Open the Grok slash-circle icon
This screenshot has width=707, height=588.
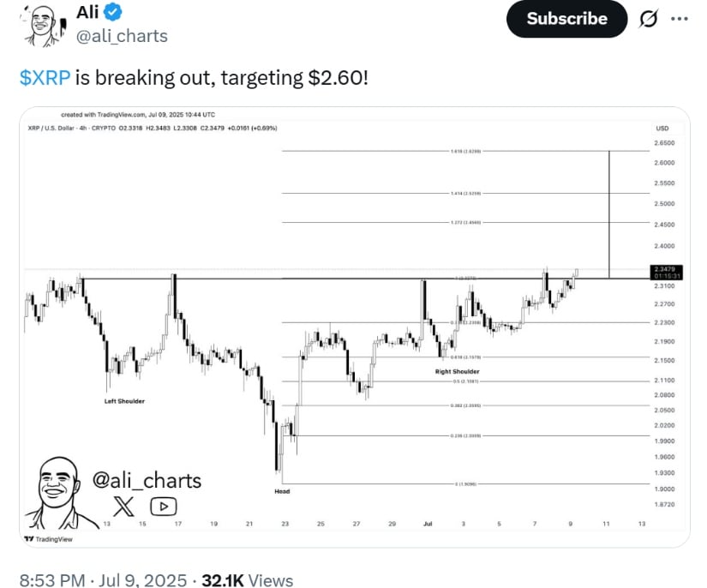click(x=649, y=19)
